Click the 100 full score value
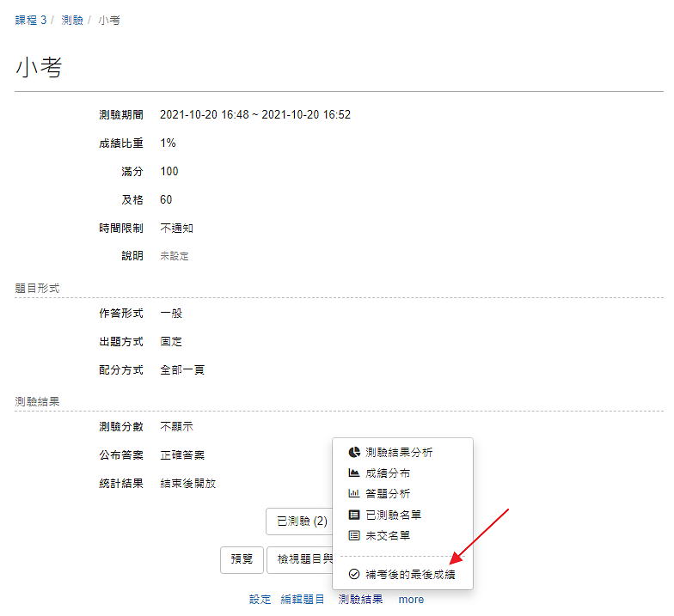Viewport: 674px width, 616px height. [x=168, y=172]
